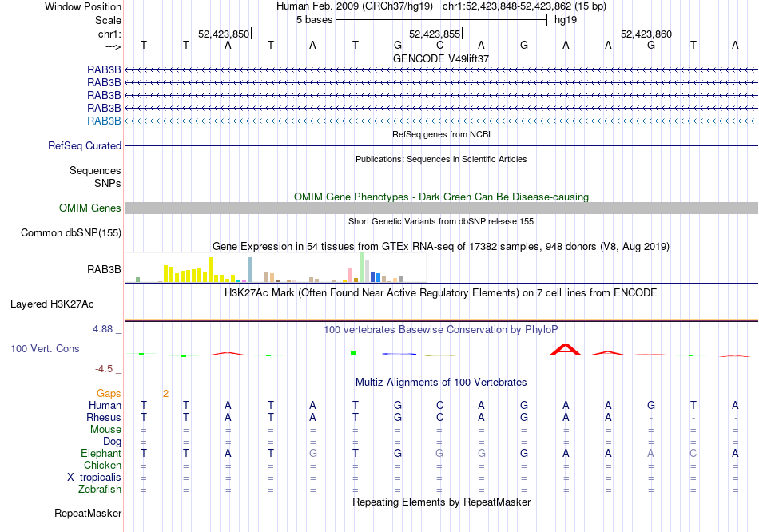Screen dimensions: 759x532
Task: Open the GTEx Gene Expression track title
Action: (x=441, y=246)
